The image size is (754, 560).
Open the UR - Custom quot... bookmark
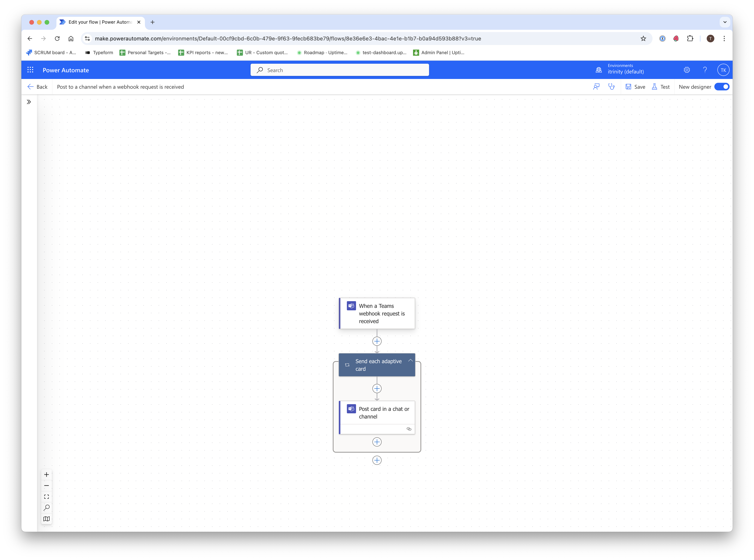coord(262,52)
